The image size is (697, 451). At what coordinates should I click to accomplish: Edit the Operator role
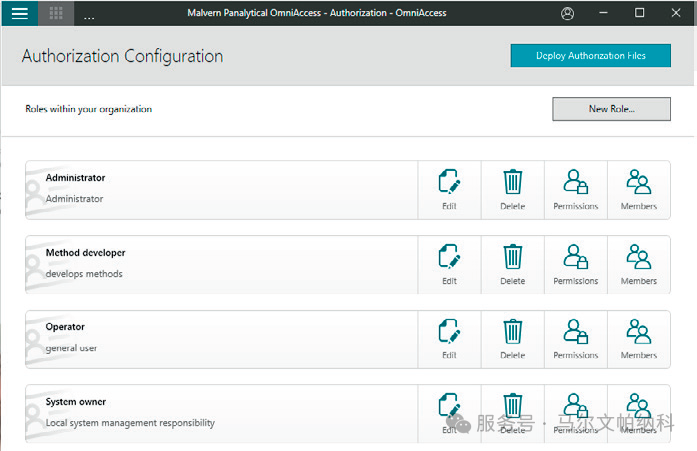(x=449, y=338)
